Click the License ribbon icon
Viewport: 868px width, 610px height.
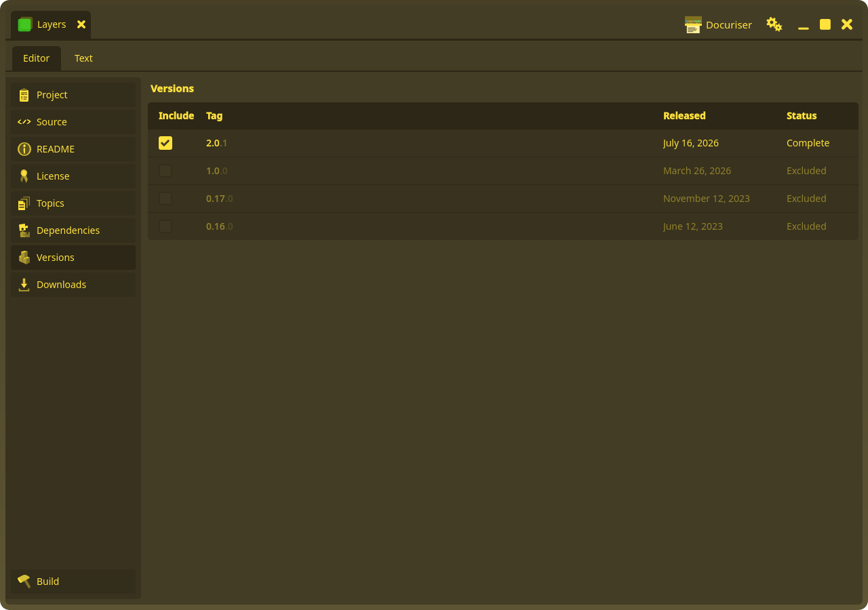click(24, 176)
